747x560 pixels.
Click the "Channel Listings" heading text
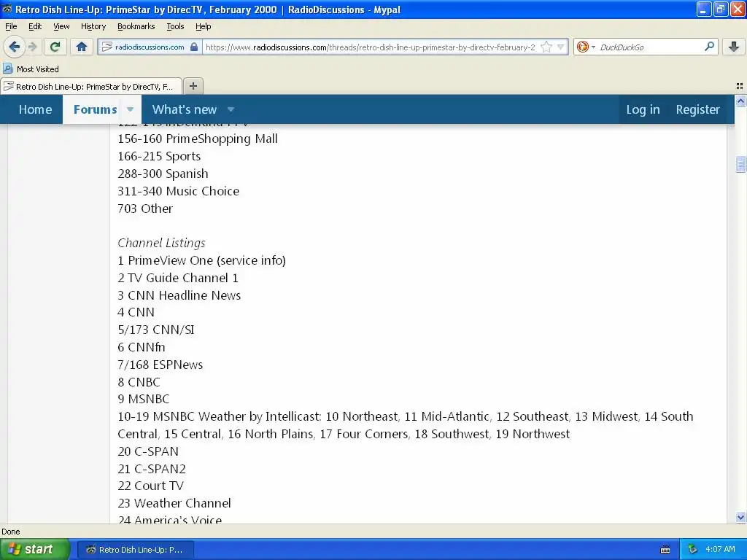click(x=161, y=243)
